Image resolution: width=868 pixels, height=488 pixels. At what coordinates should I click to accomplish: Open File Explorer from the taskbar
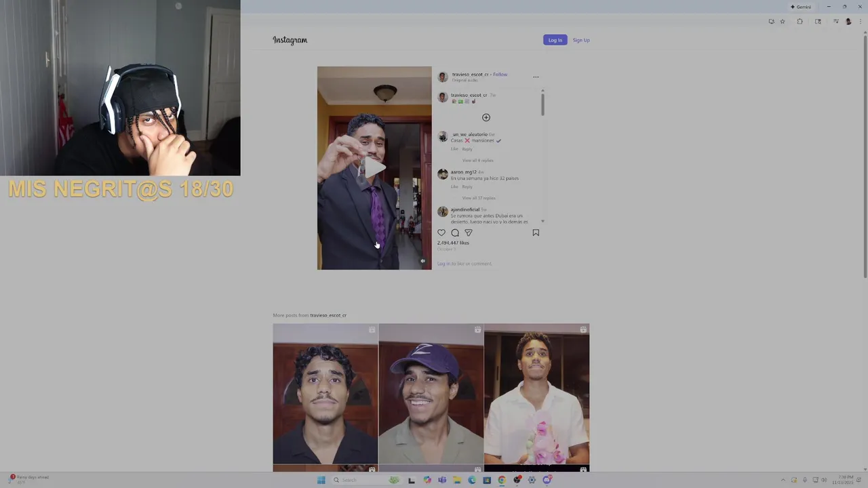(457, 480)
